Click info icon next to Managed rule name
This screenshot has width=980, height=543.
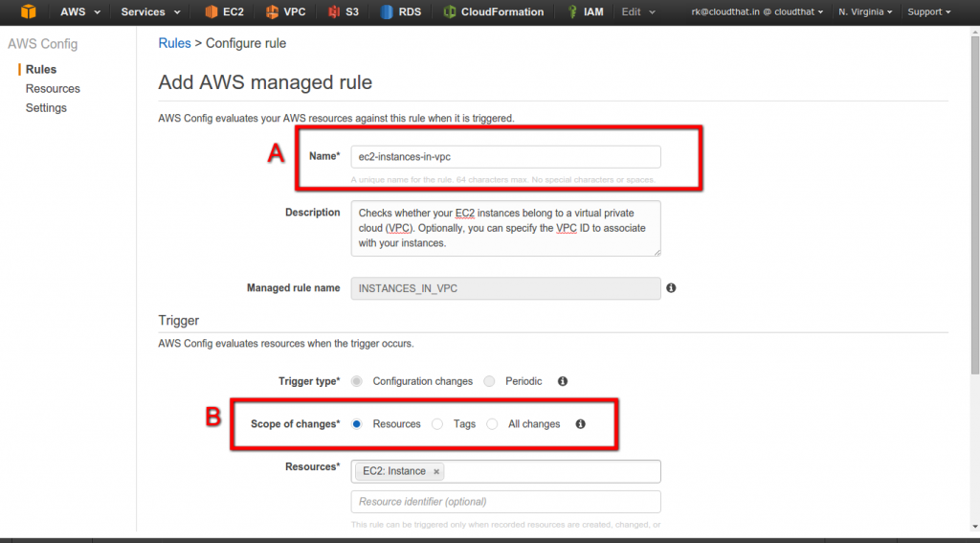click(671, 287)
